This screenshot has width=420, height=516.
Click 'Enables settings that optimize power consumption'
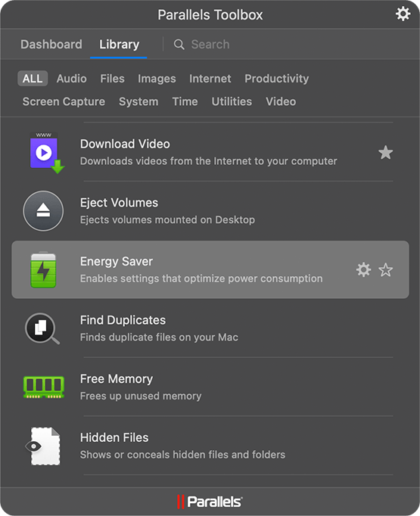click(x=201, y=278)
